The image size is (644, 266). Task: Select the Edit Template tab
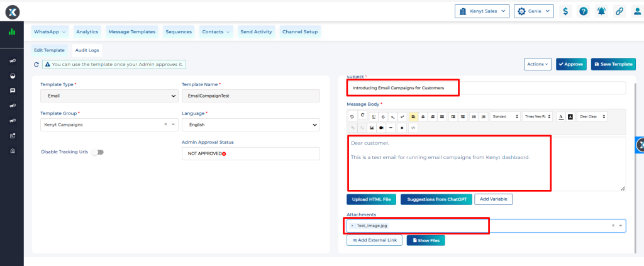(x=49, y=50)
